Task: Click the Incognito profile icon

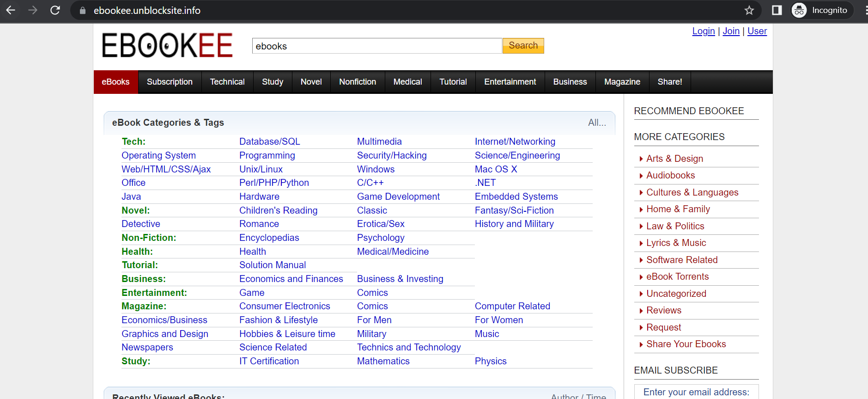Action: tap(799, 10)
